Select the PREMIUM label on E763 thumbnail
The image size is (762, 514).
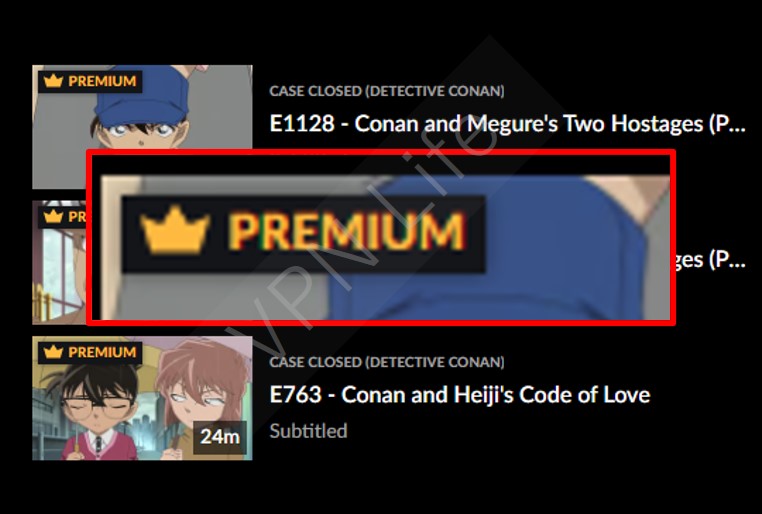pos(102,352)
